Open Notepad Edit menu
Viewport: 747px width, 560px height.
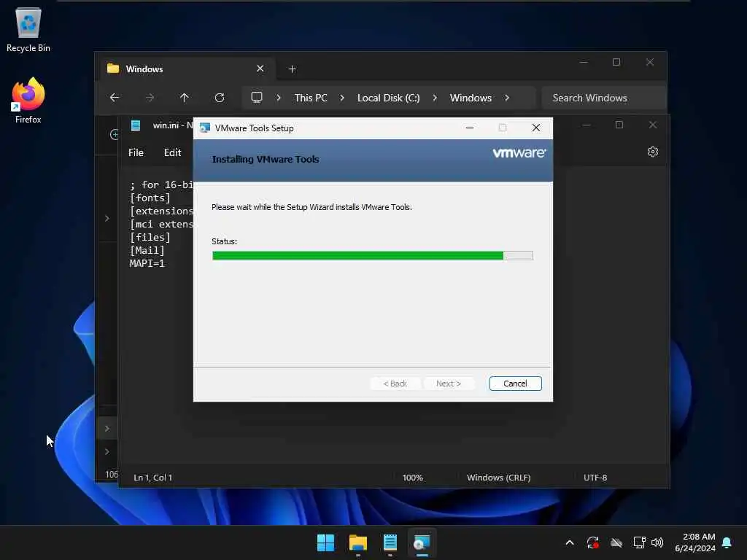tap(172, 152)
